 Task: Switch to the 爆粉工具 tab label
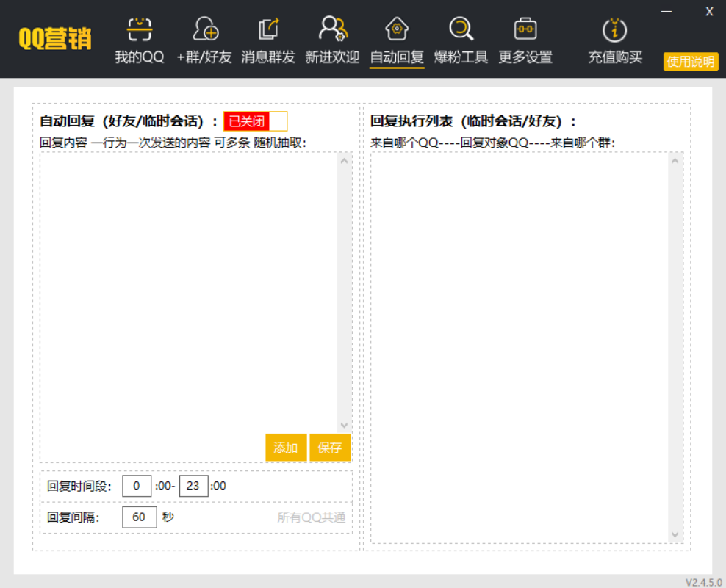(461, 57)
